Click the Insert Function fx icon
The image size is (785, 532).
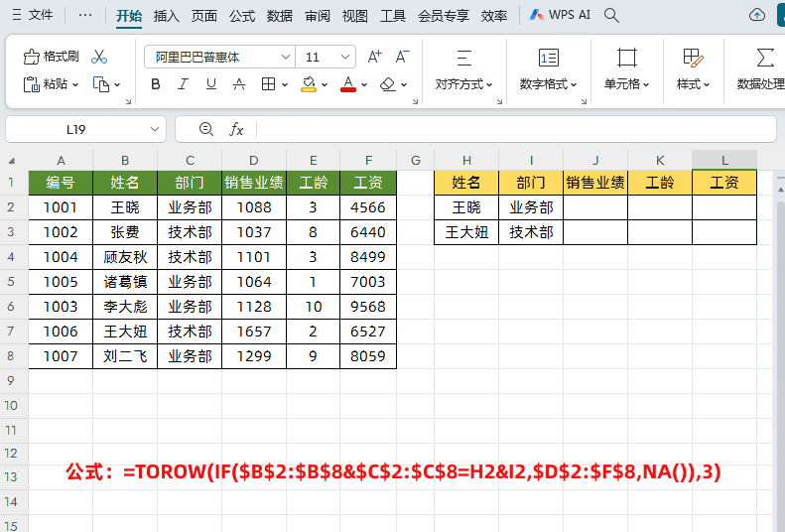tap(236, 129)
